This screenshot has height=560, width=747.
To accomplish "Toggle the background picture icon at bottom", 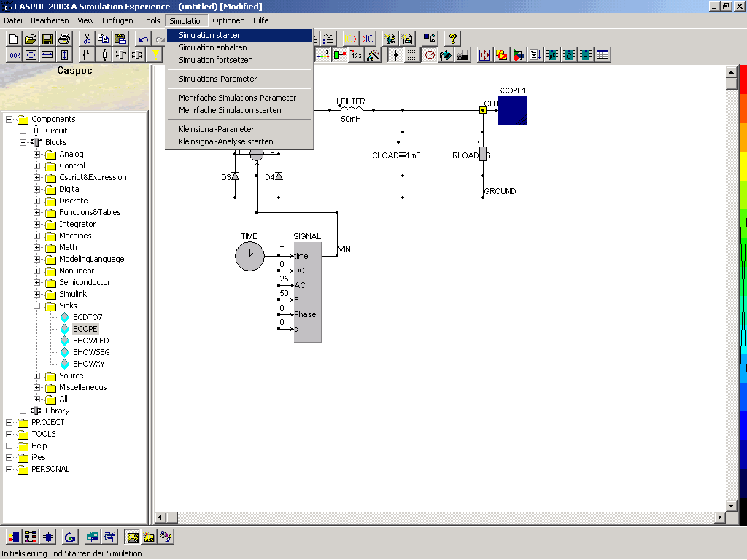I will [x=133, y=537].
